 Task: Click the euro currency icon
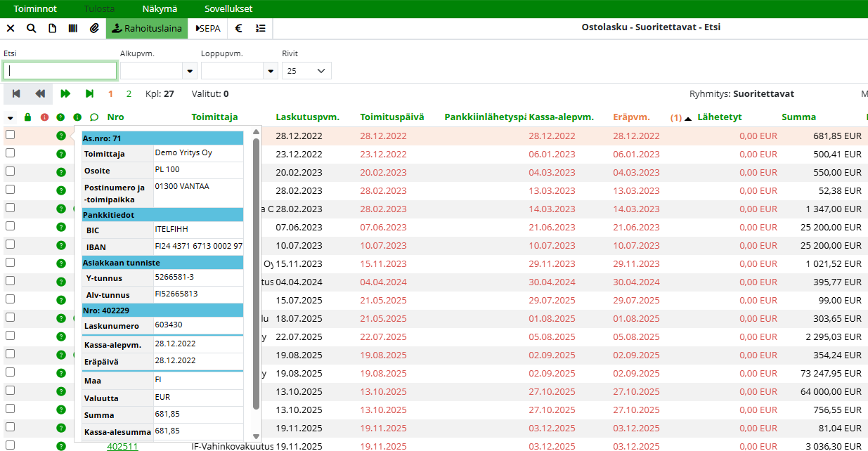[238, 29]
